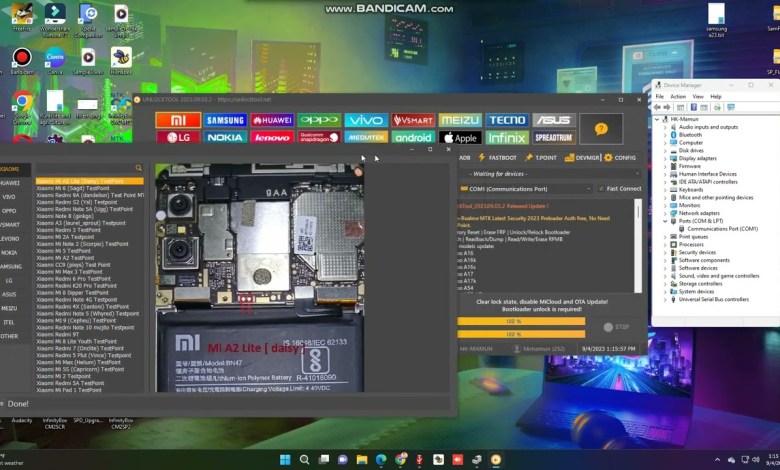Click the lower 100% progress bar
This screenshot has width=780, height=470.
(521, 334)
